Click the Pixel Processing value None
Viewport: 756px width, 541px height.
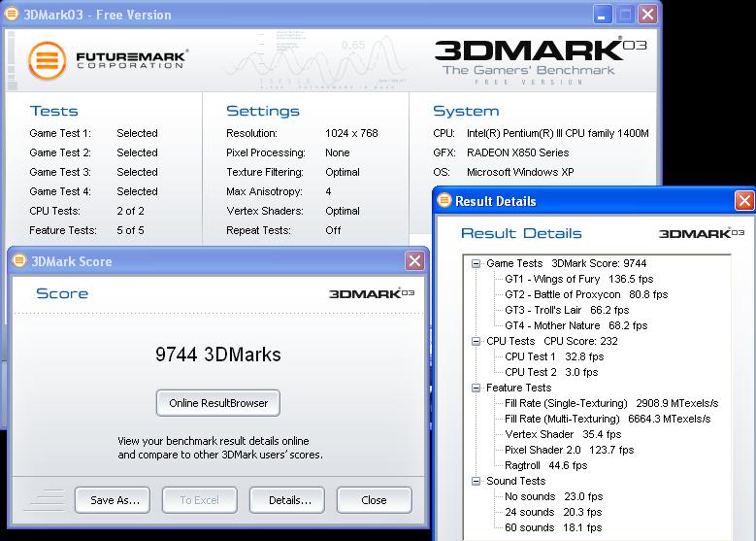[x=338, y=153]
